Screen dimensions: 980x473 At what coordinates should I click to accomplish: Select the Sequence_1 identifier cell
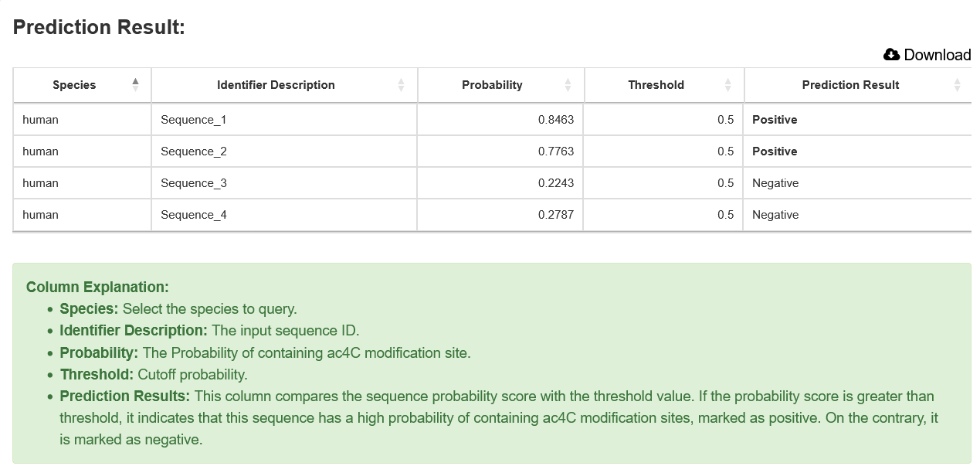tap(194, 120)
